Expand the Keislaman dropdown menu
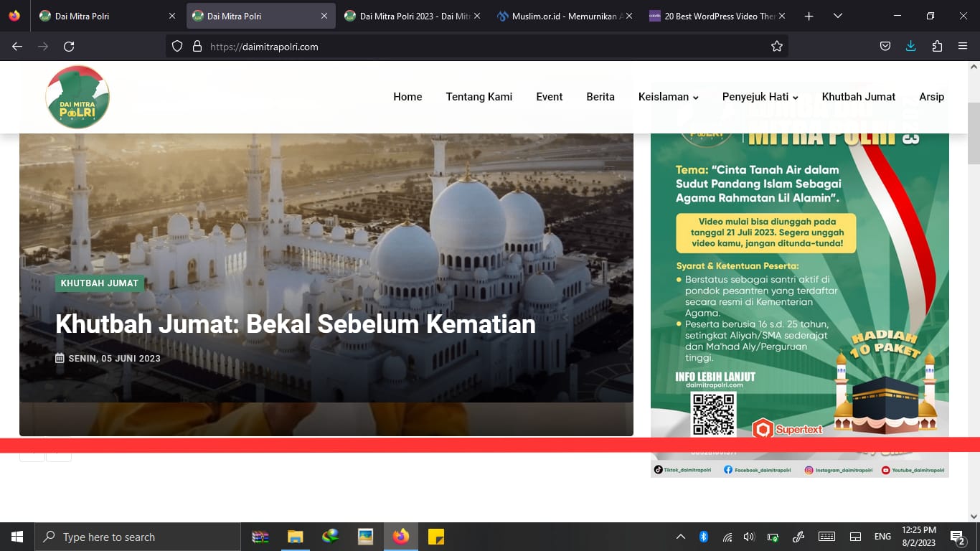 (x=668, y=97)
